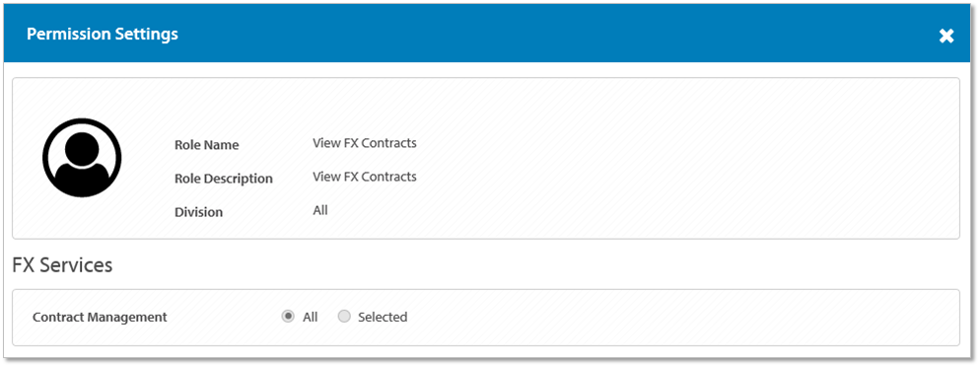Click the Role Name value View FX Contracts
This screenshot has height=367, width=980.
pos(365,143)
